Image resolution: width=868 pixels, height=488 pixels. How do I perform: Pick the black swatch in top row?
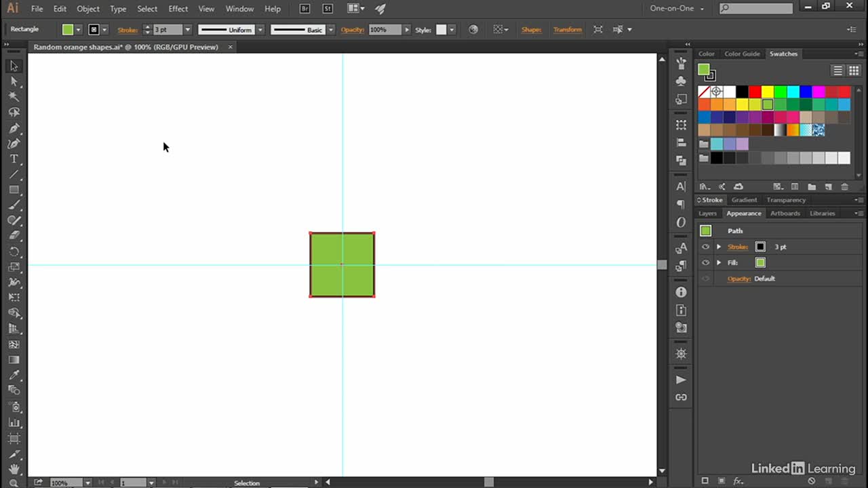click(x=743, y=91)
